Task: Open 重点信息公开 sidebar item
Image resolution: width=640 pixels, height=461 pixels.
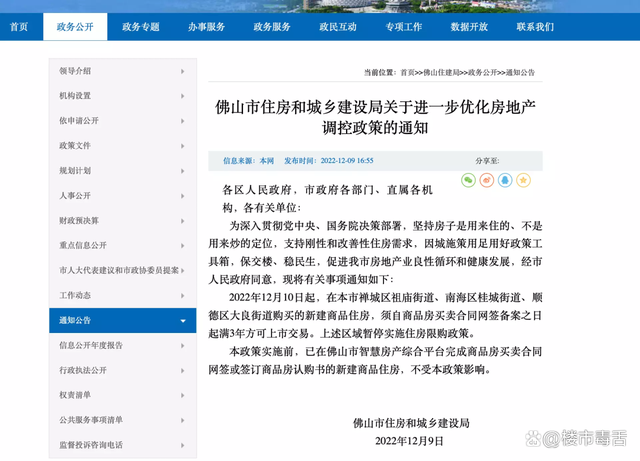Action: pyautogui.click(x=122, y=245)
